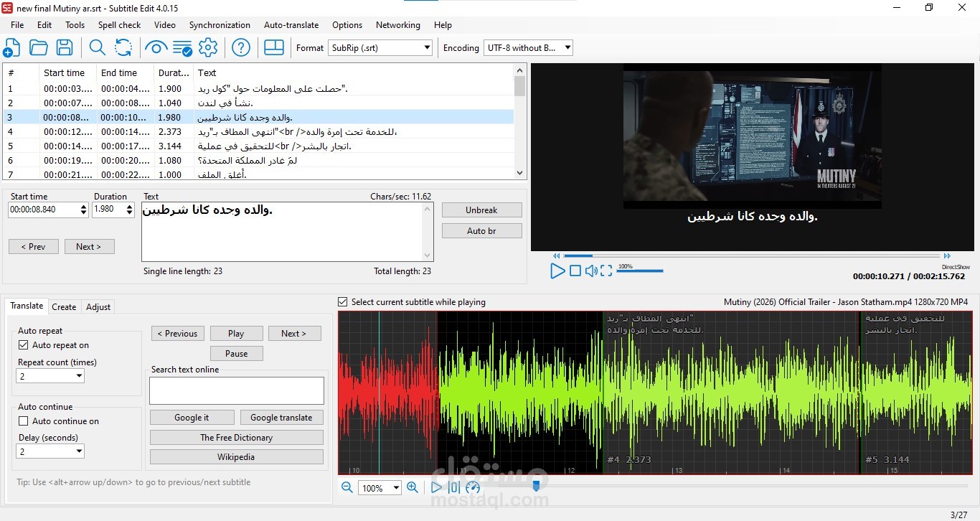Click the Auto br button
This screenshot has height=521, width=980.
click(481, 231)
